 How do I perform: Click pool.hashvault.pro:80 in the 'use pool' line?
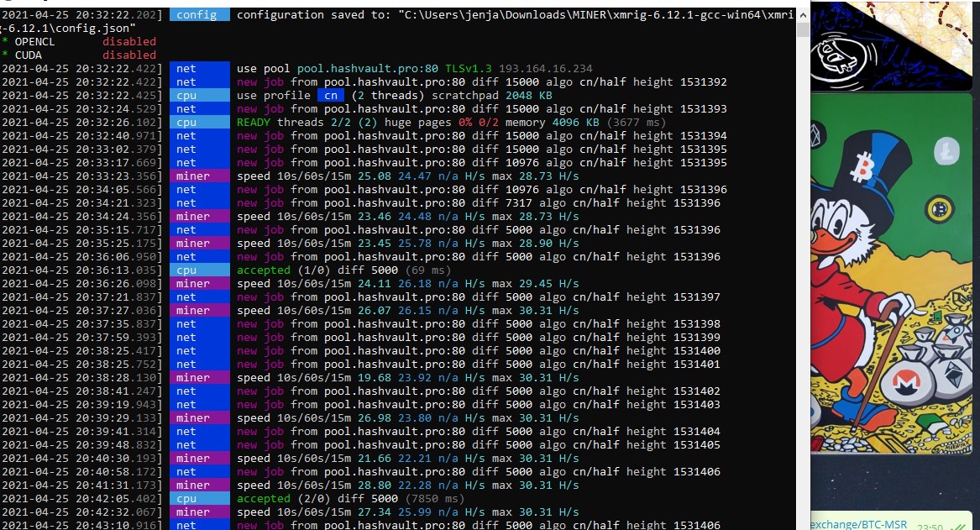tap(368, 68)
